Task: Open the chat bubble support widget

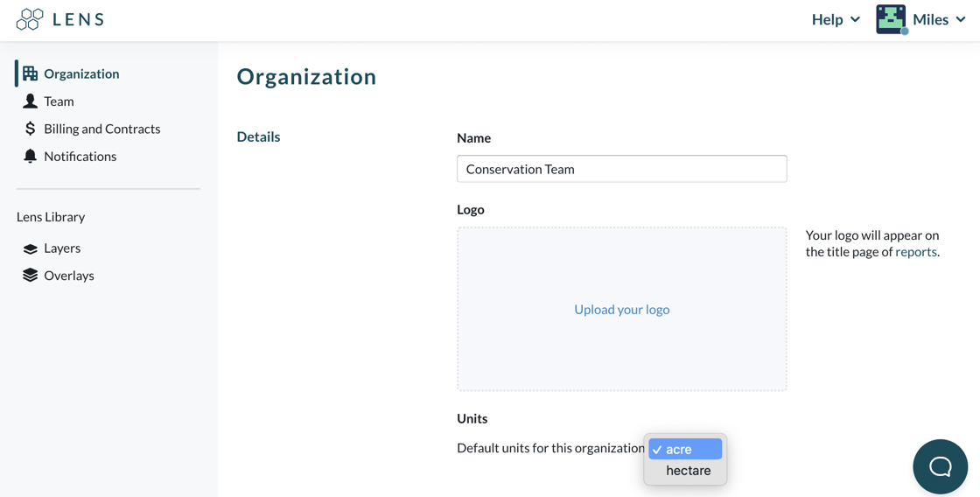Action: pos(940,466)
